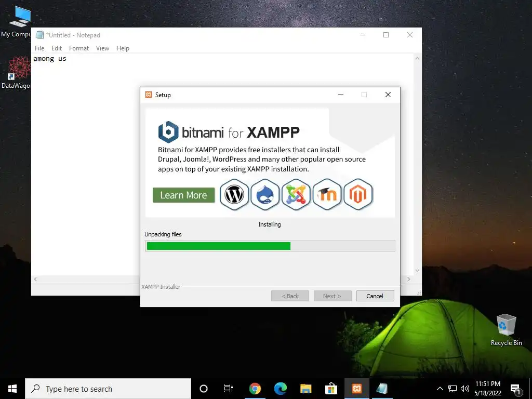Click the taskbar clock and date

pos(487,389)
